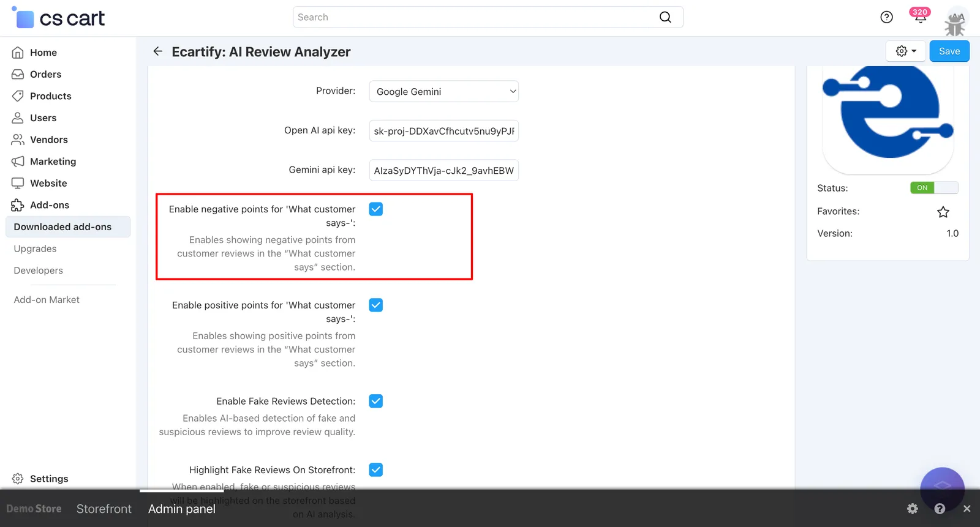Switch the add-on Status toggle off

coord(934,188)
